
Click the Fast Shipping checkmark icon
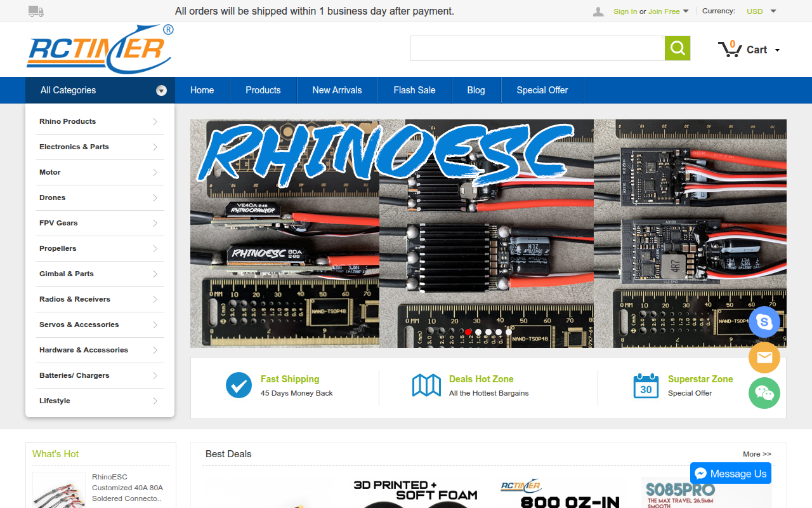click(239, 385)
